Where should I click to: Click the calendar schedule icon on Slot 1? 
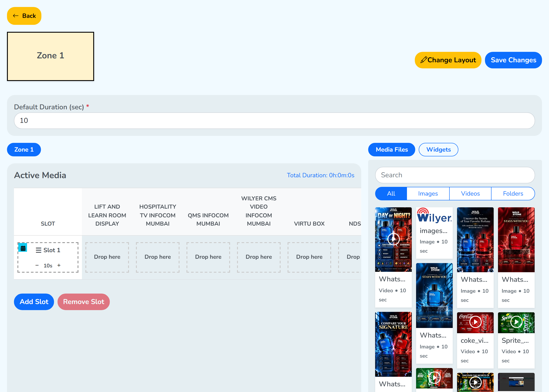point(23,248)
